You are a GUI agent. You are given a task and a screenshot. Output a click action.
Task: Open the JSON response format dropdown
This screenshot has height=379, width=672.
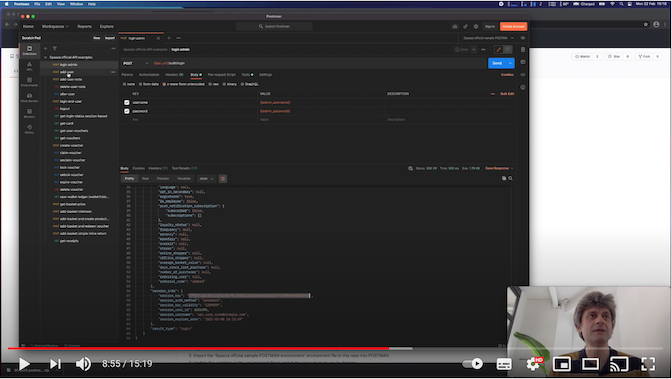[206, 178]
